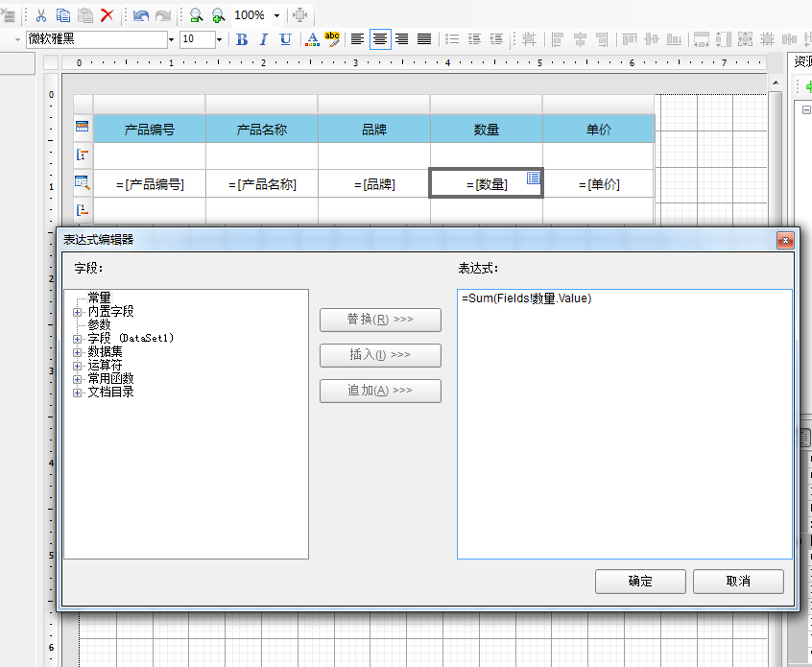
Task: Select the 产品编号 header cell
Action: [x=150, y=129]
